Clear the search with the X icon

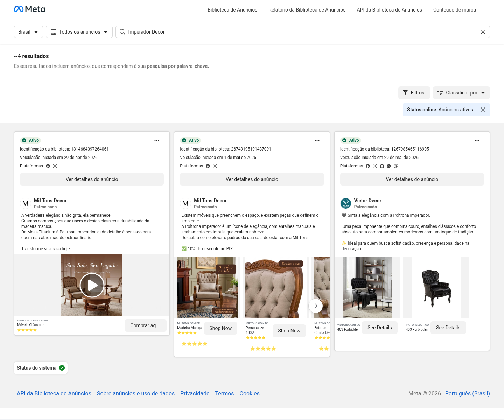483,32
